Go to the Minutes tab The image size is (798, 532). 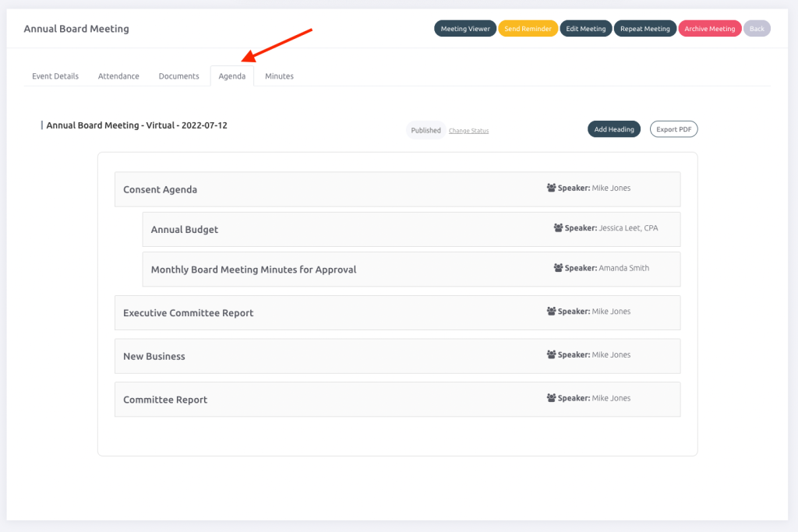[x=280, y=76]
